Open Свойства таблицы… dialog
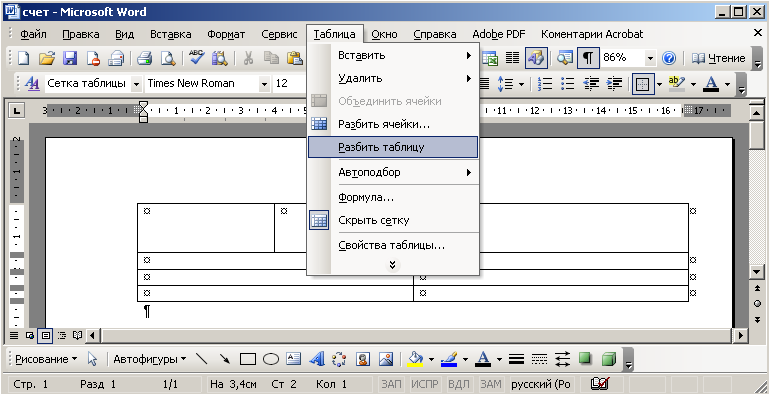This screenshot has width=769, height=394. click(x=393, y=245)
